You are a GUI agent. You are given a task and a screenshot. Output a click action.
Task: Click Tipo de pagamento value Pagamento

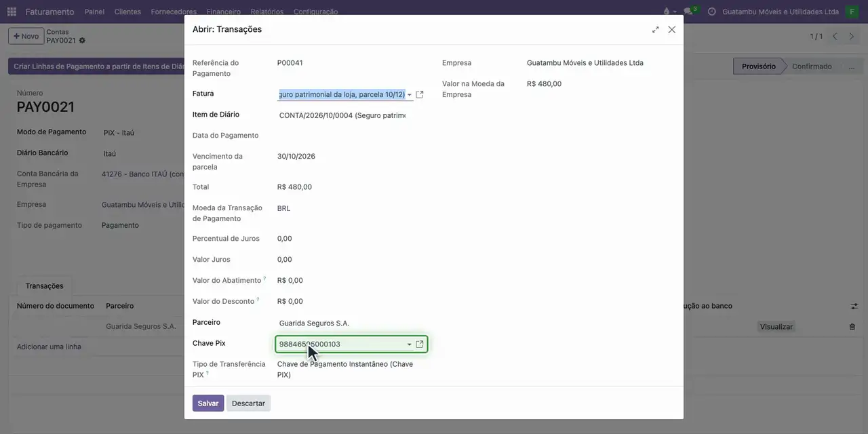(120, 225)
